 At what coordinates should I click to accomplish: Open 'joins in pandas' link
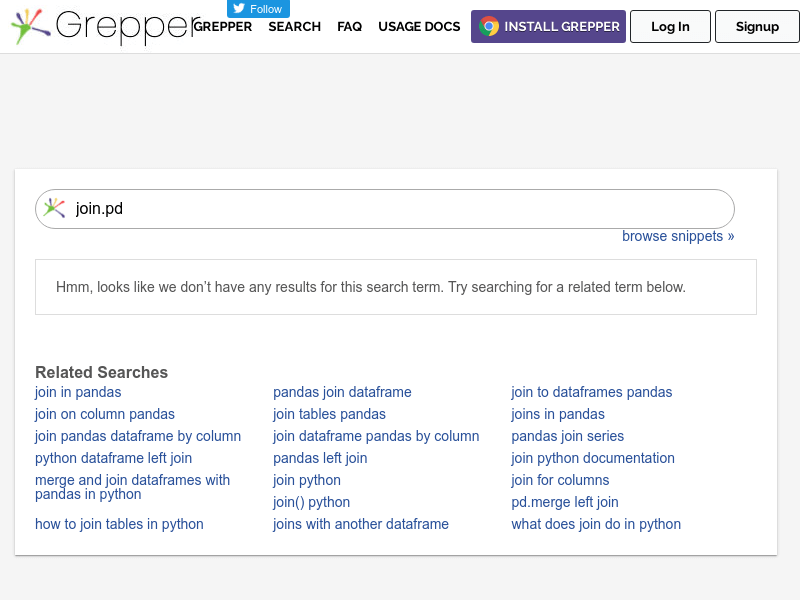[558, 414]
